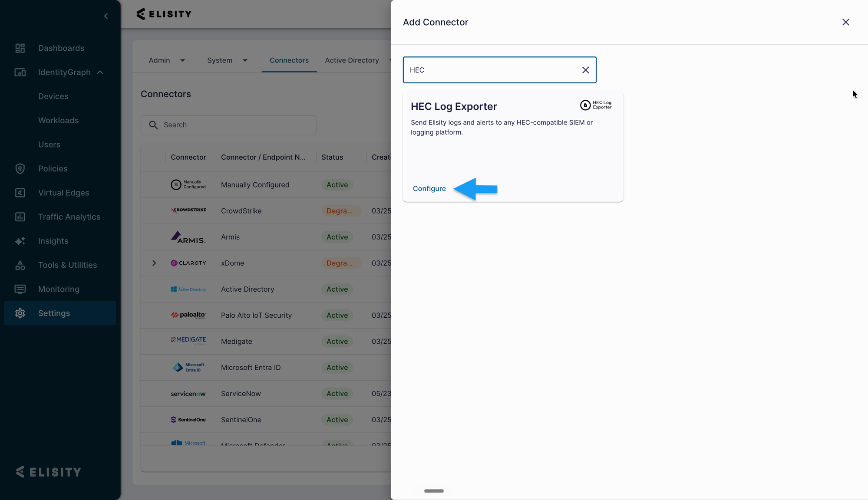868x500 pixels.
Task: Click the Elisity logo at sidebar bottom
Action: (x=49, y=472)
